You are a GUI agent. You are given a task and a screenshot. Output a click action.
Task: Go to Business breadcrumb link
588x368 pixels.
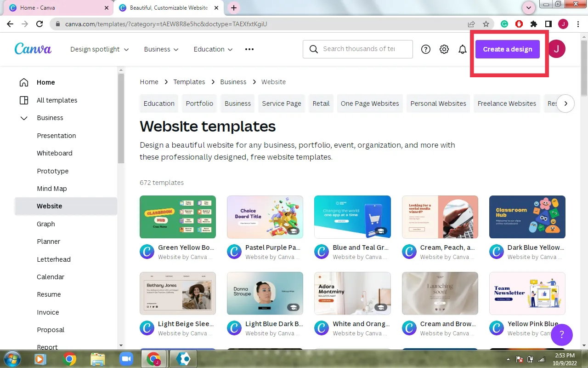tap(233, 82)
